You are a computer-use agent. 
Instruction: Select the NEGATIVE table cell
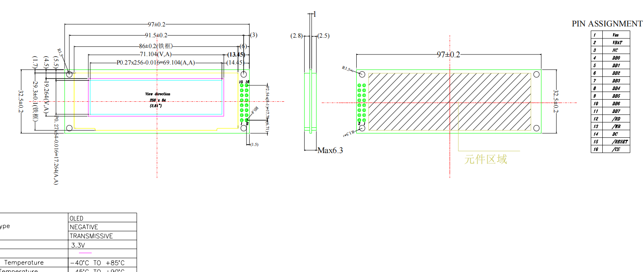point(84,227)
